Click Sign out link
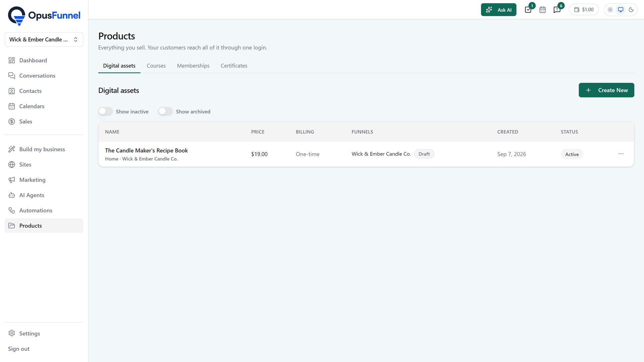This screenshot has height=362, width=644. point(19,349)
